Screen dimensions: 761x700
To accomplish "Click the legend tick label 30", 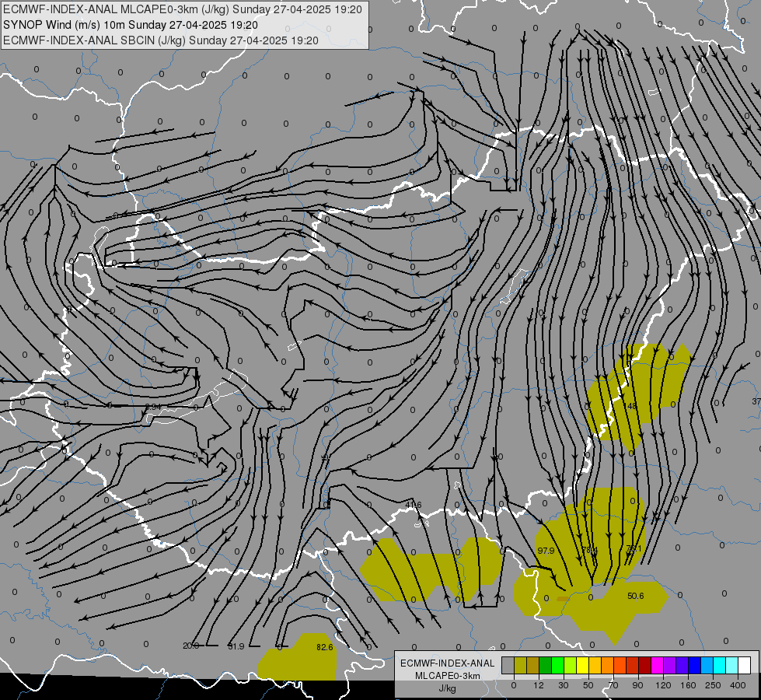I will (563, 685).
